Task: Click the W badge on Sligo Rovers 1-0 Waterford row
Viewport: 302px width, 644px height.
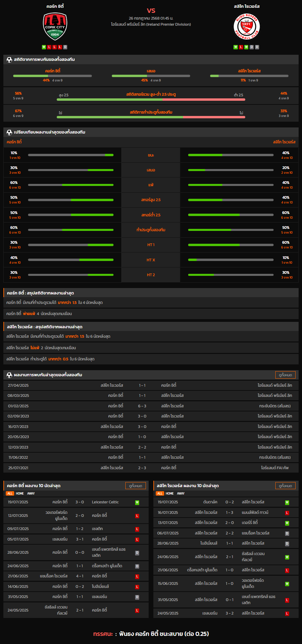Action: tap(287, 584)
